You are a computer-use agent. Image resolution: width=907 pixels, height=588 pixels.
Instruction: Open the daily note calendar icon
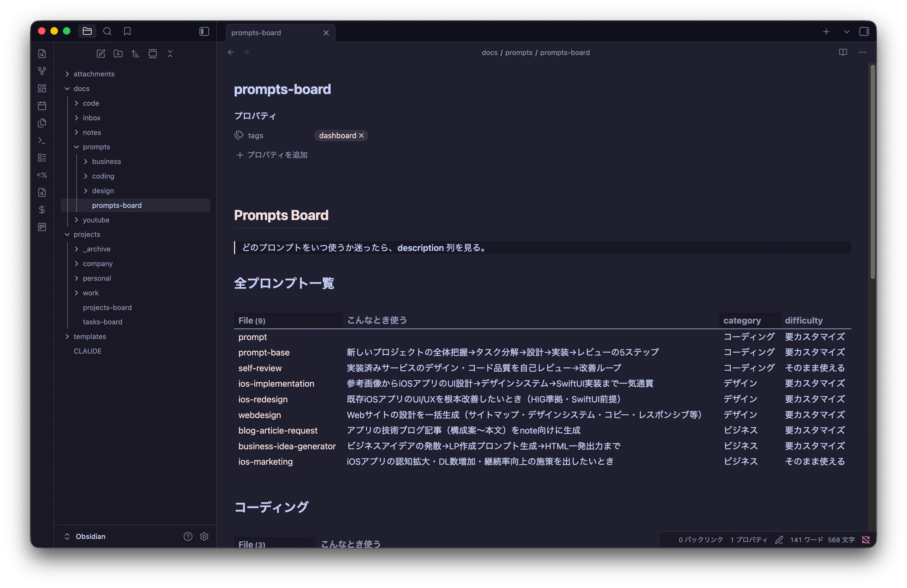(42, 106)
